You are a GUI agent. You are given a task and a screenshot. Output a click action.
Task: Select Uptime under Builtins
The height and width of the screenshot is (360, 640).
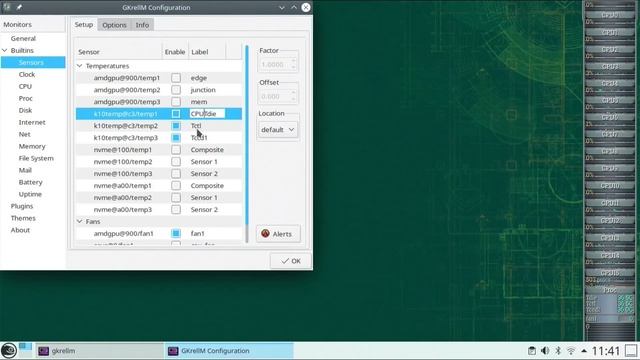pyautogui.click(x=30, y=194)
